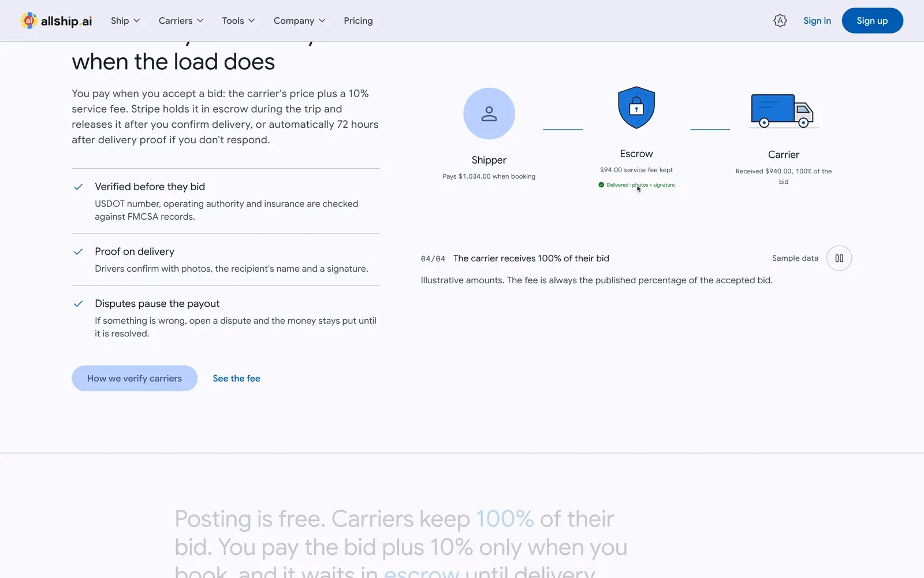Click the '04/04' step counter
The height and width of the screenshot is (578, 924).
click(433, 259)
